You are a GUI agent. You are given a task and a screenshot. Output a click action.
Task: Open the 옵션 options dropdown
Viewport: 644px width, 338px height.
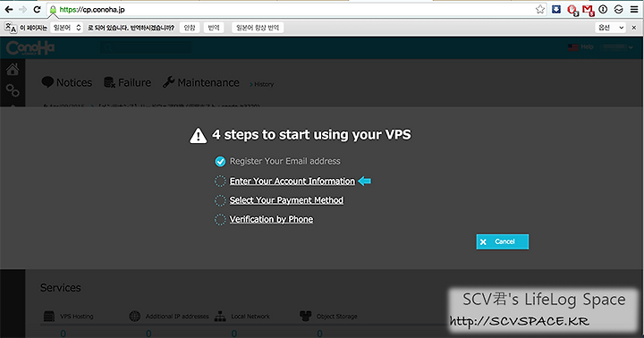point(611,28)
